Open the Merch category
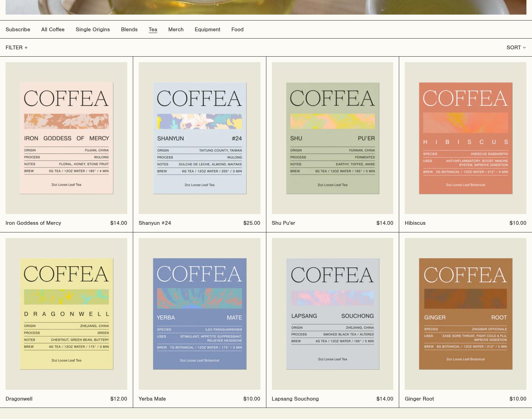Image resolution: width=532 pixels, height=419 pixels. coord(176,30)
